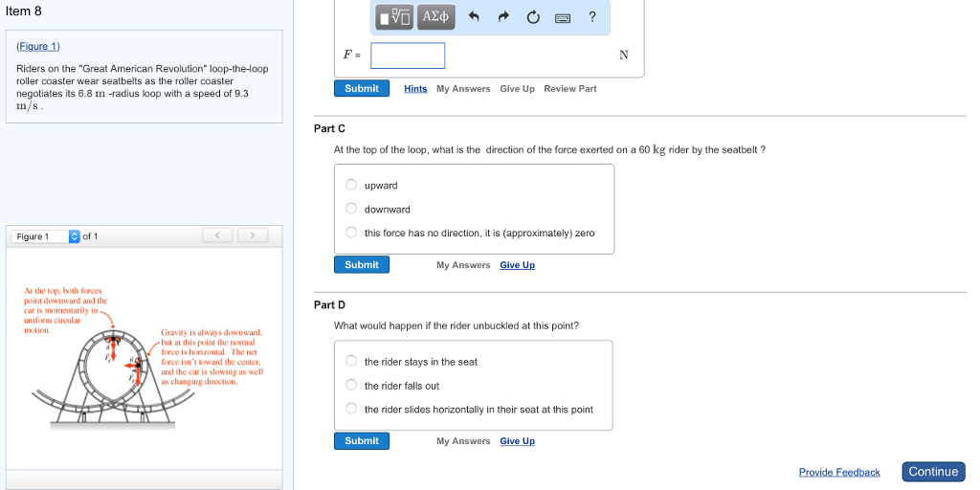Pick 'the rider stays in the seat'
Image resolution: width=980 pixels, height=490 pixels.
tap(351, 362)
